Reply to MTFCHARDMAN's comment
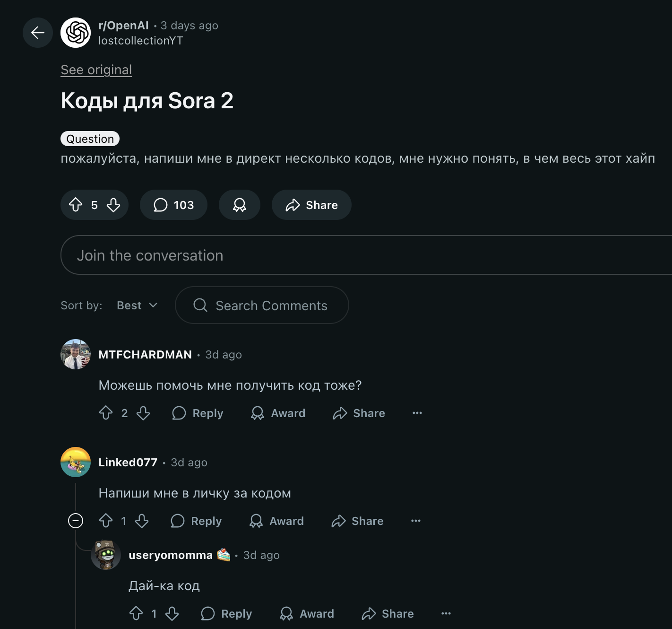This screenshot has height=629, width=672. pos(198,413)
